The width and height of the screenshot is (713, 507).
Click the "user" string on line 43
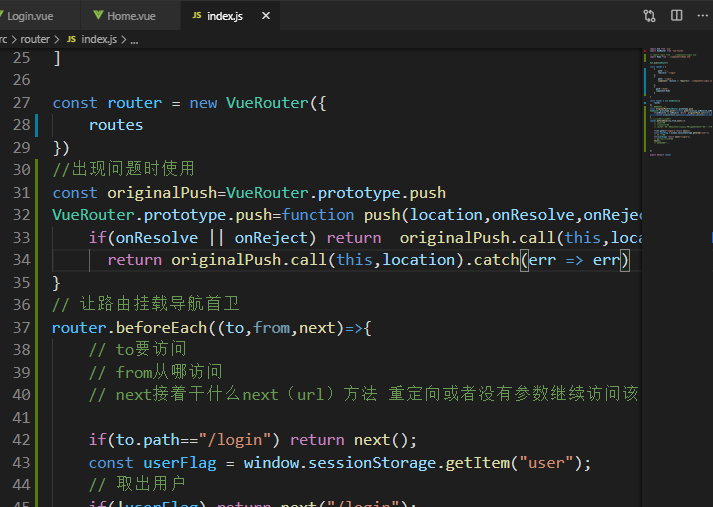pos(546,463)
